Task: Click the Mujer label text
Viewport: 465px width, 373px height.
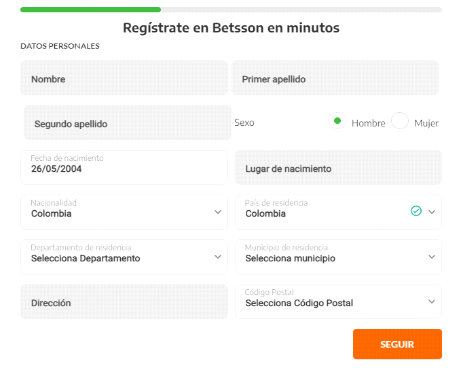Action: [426, 123]
